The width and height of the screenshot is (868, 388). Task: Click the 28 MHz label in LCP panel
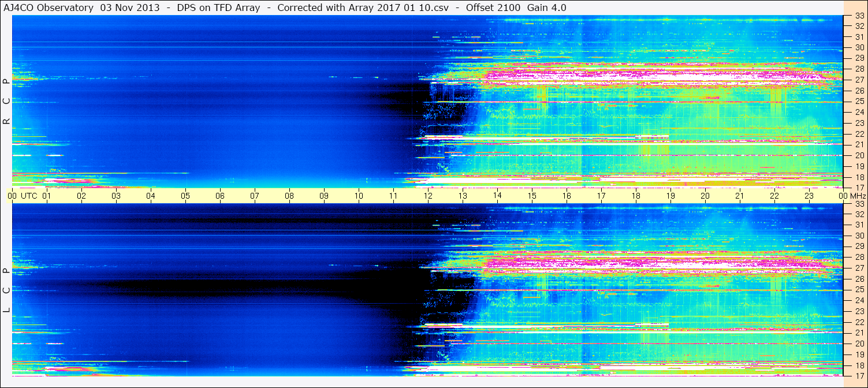point(859,257)
